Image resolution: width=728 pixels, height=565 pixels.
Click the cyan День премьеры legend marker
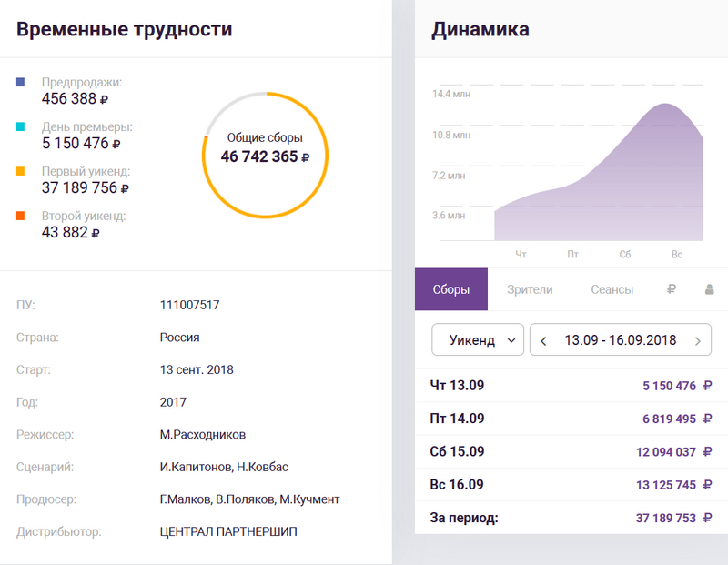click(x=21, y=127)
